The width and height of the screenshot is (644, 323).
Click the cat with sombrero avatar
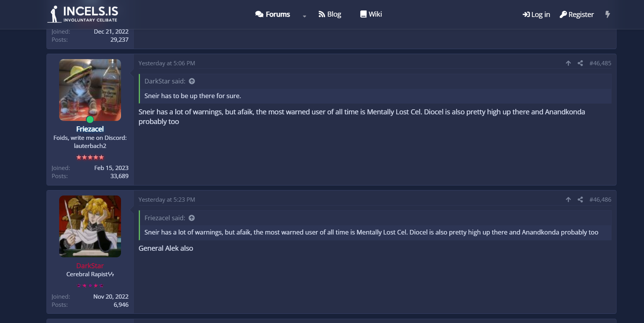tap(90, 90)
